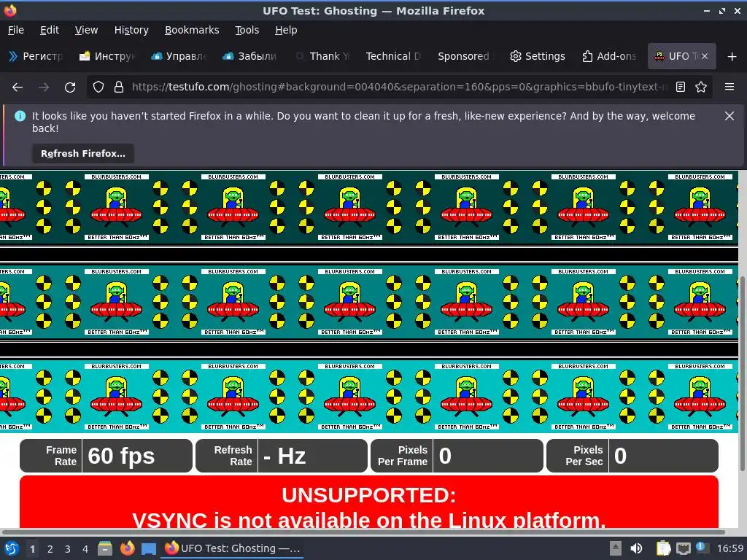Open the Bookmarks menu
Viewport: 747px width, 560px height.
coord(192,30)
